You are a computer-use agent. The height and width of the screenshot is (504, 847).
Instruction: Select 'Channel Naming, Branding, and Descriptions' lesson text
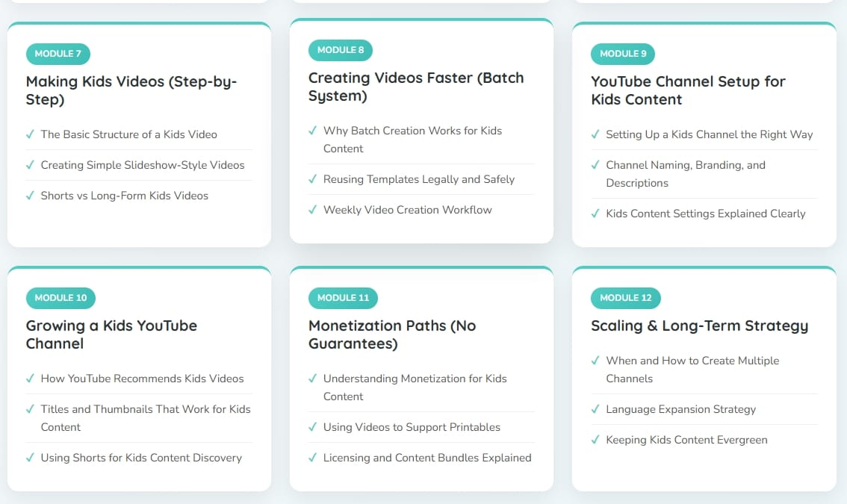click(x=685, y=174)
